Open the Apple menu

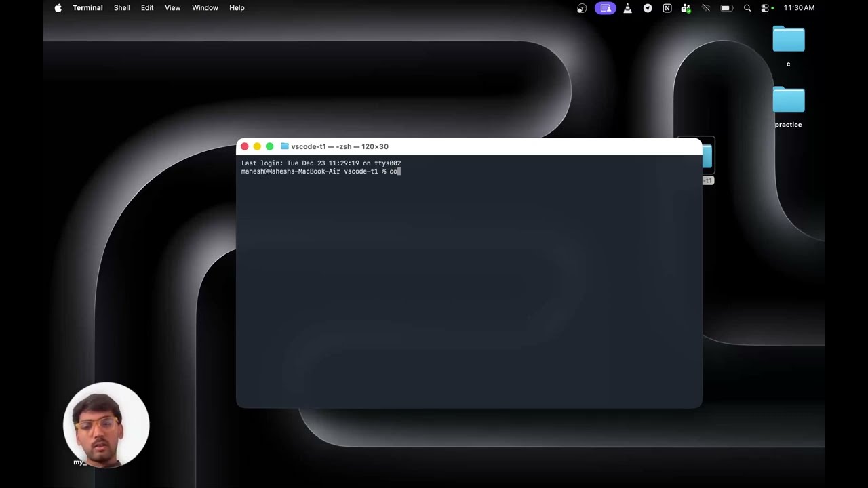click(58, 8)
